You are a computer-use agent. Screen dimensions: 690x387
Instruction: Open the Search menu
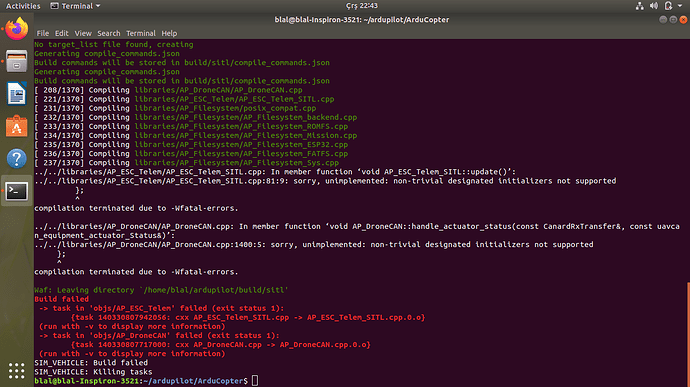click(x=109, y=33)
